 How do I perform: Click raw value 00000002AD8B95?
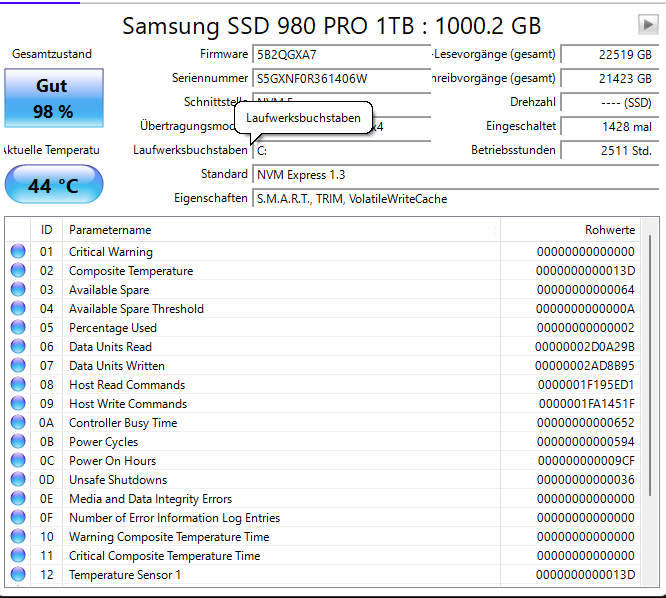click(585, 366)
